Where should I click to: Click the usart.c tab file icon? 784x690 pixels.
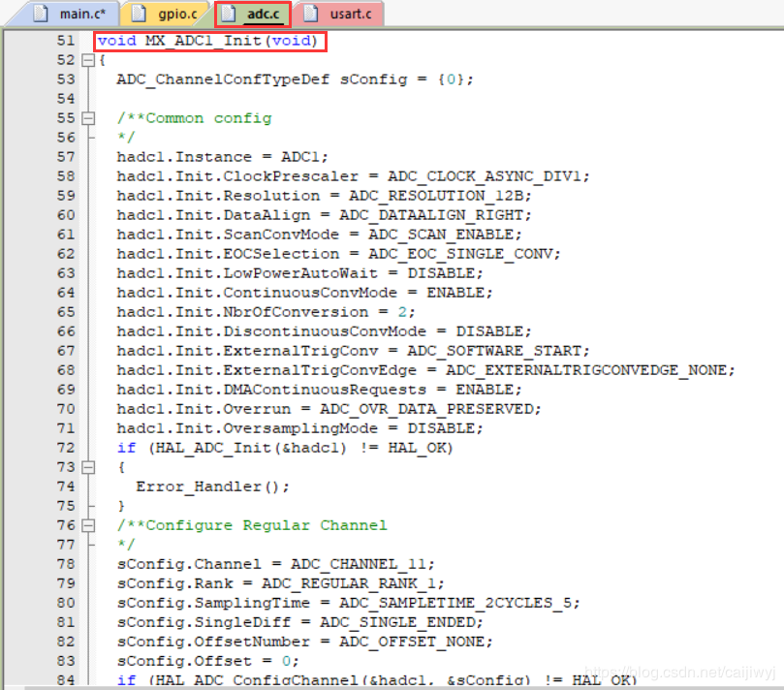(310, 14)
